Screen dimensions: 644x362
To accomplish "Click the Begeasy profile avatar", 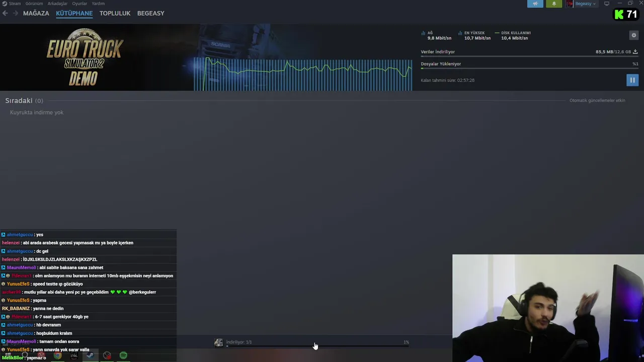I will 570,4.
